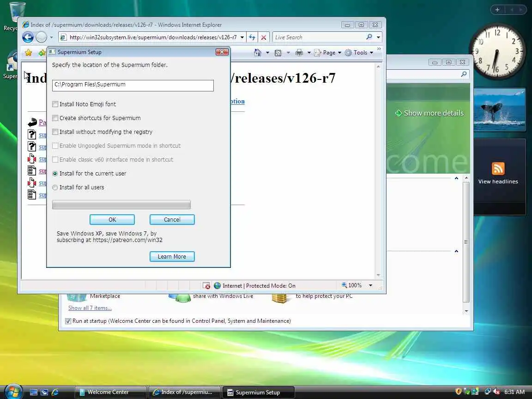The width and height of the screenshot is (532, 399).
Task: Click Show Desktop quick launch icon
Action: tap(34, 392)
